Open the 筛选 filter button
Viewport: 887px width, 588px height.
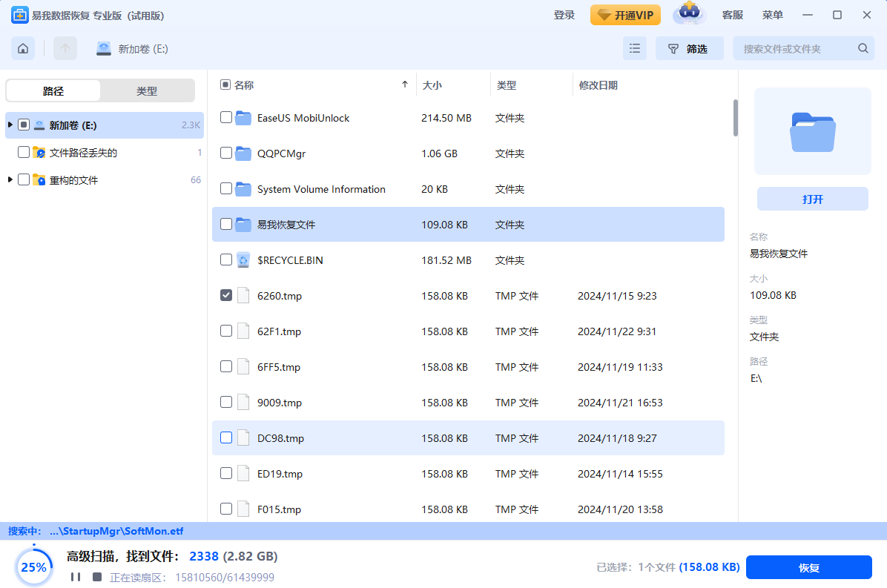[x=689, y=49]
